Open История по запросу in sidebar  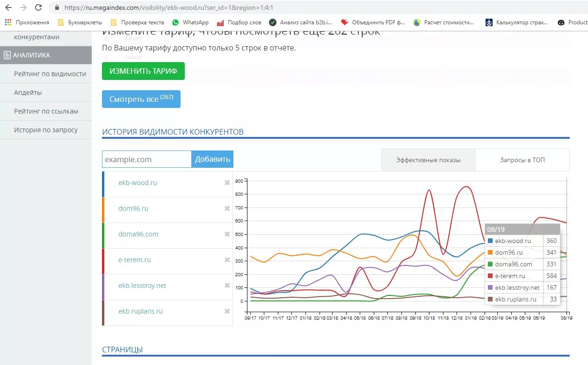point(46,130)
